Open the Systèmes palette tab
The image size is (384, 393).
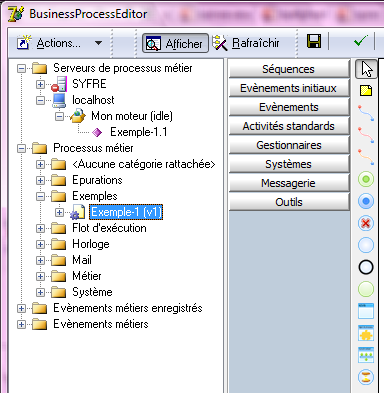[x=289, y=164]
